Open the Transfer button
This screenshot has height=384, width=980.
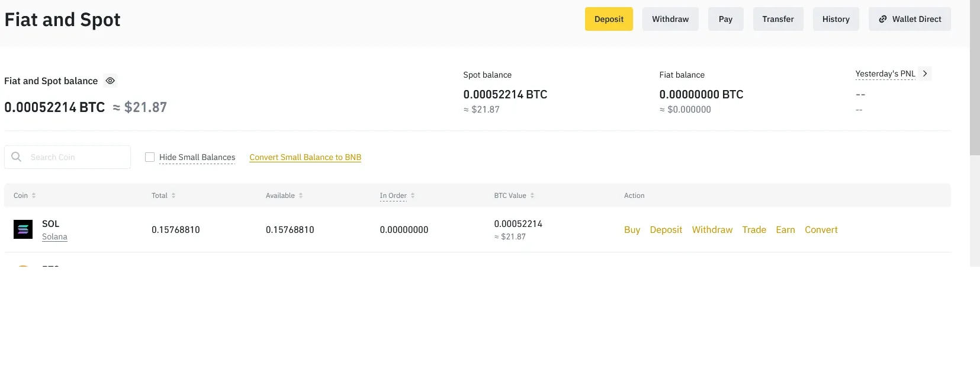(778, 19)
